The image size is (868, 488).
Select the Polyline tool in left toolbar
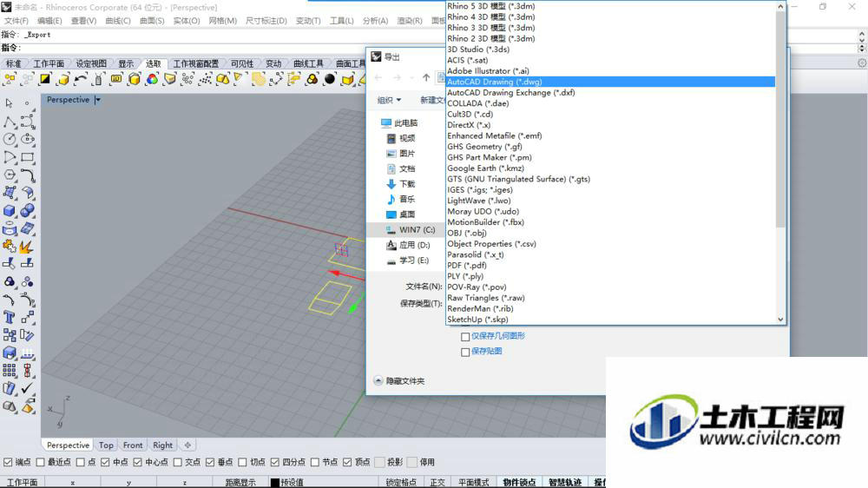coord(10,122)
